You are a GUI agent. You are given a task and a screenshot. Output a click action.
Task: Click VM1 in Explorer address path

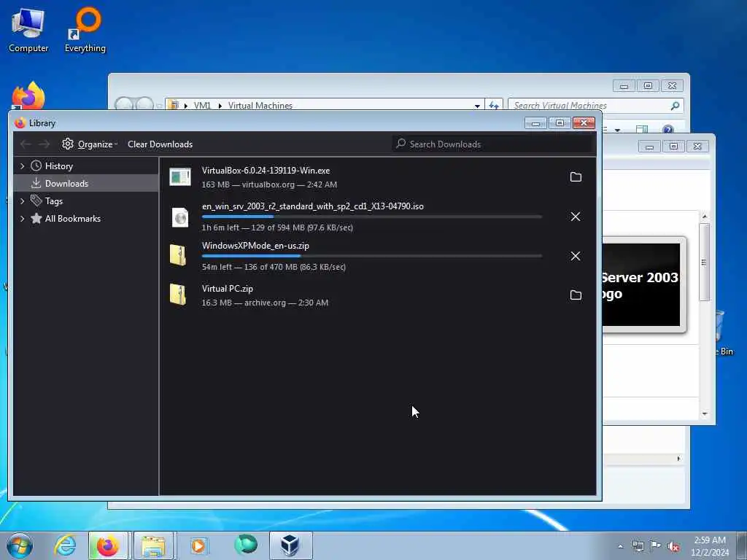[202, 105]
